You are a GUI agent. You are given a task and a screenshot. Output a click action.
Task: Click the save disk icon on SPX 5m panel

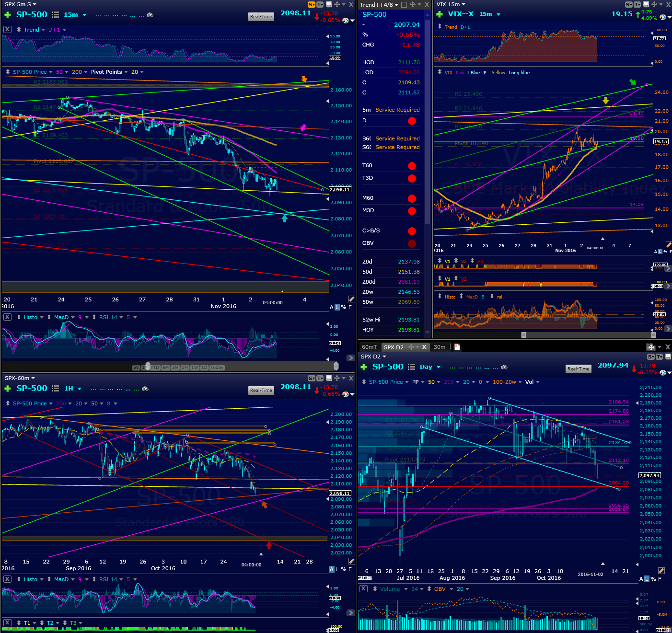click(x=329, y=4)
